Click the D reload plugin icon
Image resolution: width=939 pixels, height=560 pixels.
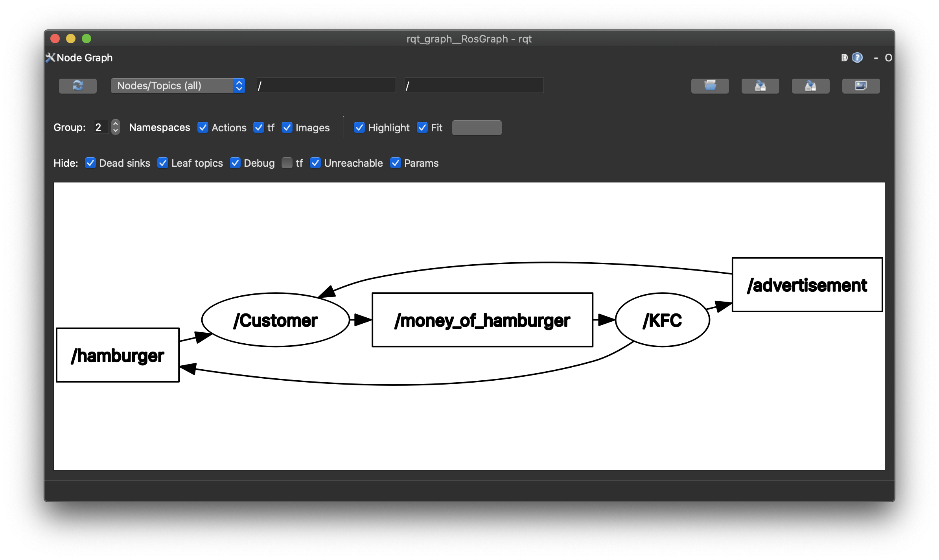[844, 58]
